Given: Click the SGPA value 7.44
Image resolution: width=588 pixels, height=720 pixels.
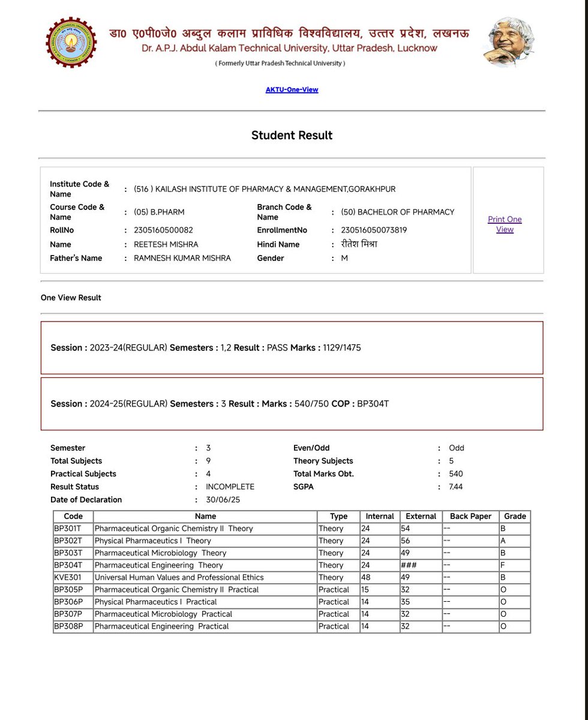Looking at the screenshot, I should [456, 487].
